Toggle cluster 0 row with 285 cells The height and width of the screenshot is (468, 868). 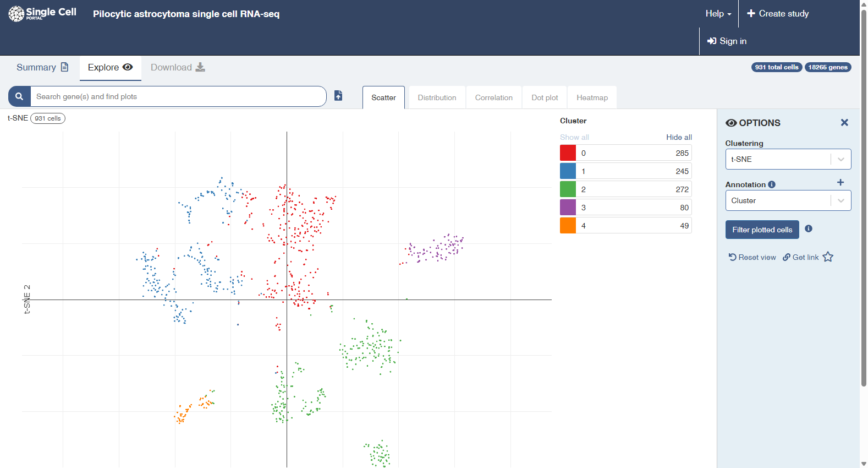pyautogui.click(x=626, y=153)
